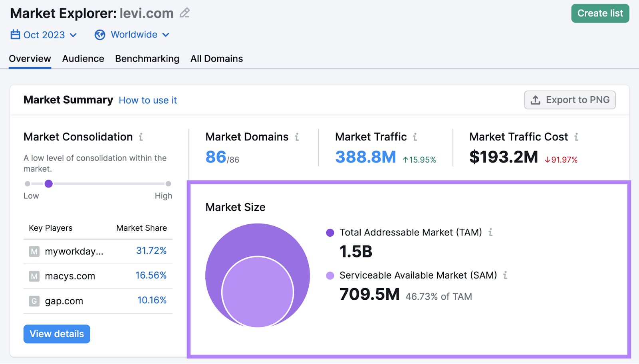Viewport: 639px width, 364px height.
Task: Click the info icon for Market Traffic Cost
Action: 577,137
